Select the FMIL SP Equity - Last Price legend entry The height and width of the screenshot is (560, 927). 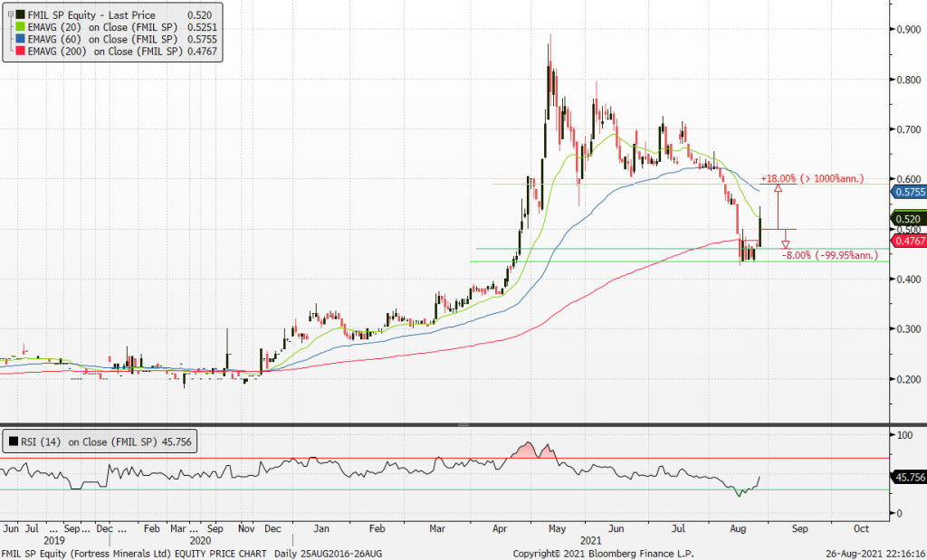[x=91, y=15]
